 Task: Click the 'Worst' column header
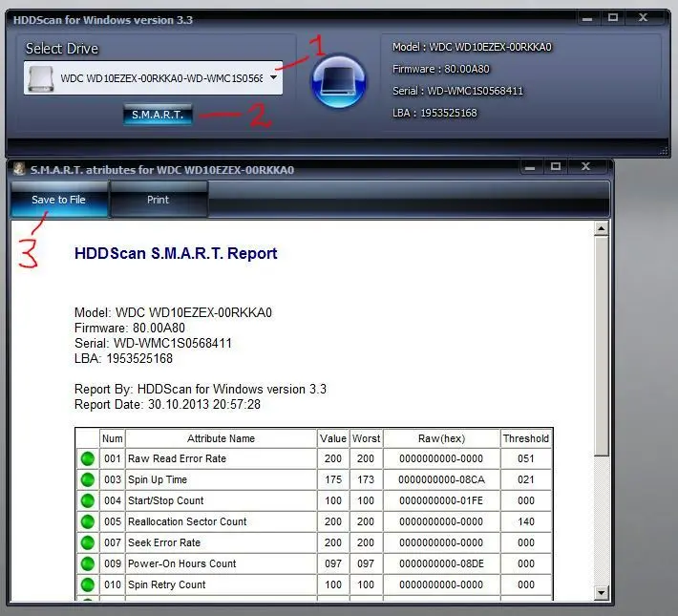366,438
